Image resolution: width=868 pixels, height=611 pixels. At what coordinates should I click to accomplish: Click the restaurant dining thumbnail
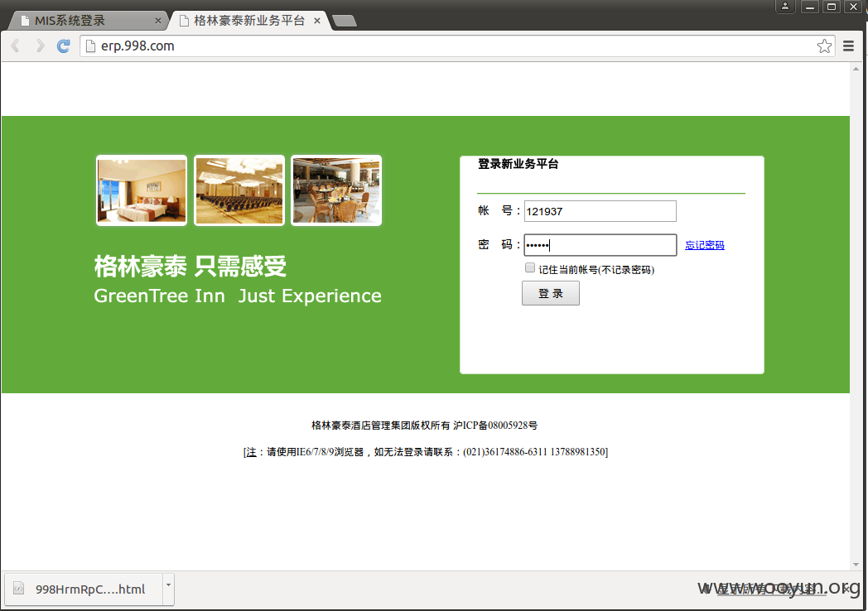(x=336, y=190)
